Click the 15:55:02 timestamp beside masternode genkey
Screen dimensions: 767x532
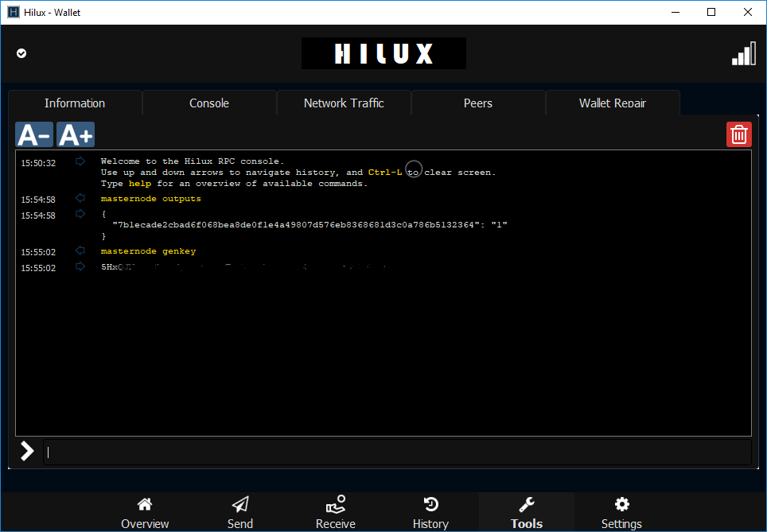click(38, 252)
